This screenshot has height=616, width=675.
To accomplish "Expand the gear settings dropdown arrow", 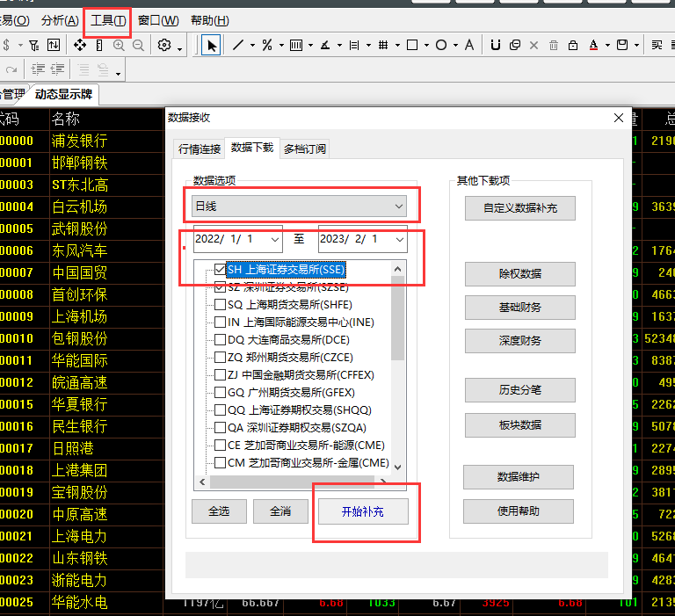I will pyautogui.click(x=179, y=48).
